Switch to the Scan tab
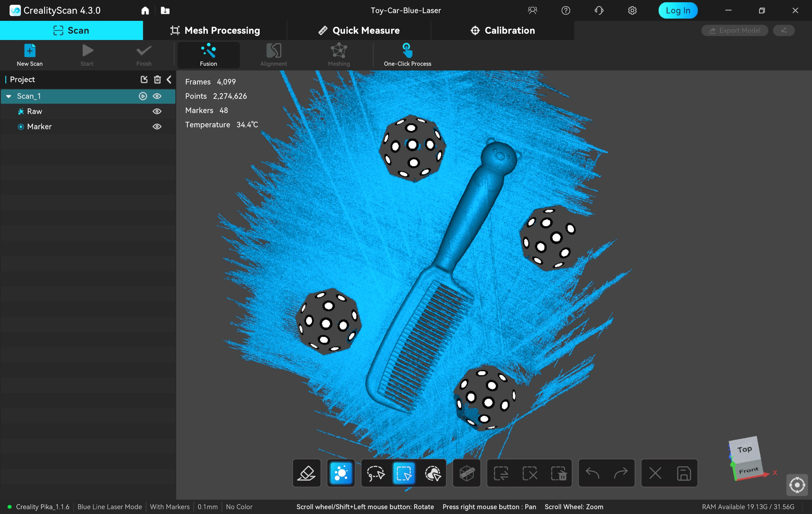 [x=72, y=30]
